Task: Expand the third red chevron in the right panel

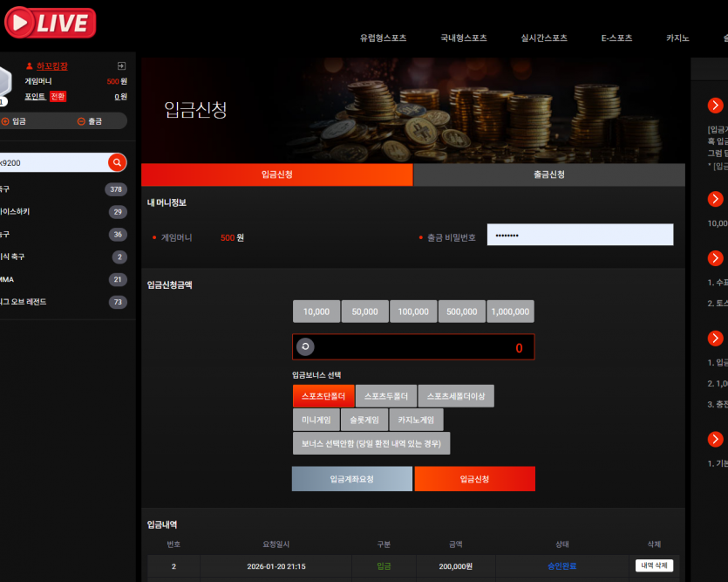Action: tap(716, 257)
